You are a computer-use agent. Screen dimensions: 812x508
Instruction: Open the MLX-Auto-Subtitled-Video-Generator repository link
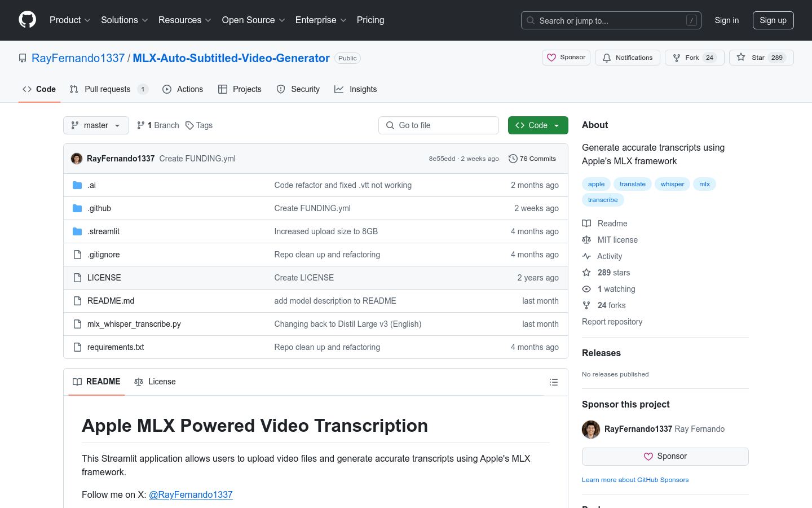pyautogui.click(x=231, y=58)
